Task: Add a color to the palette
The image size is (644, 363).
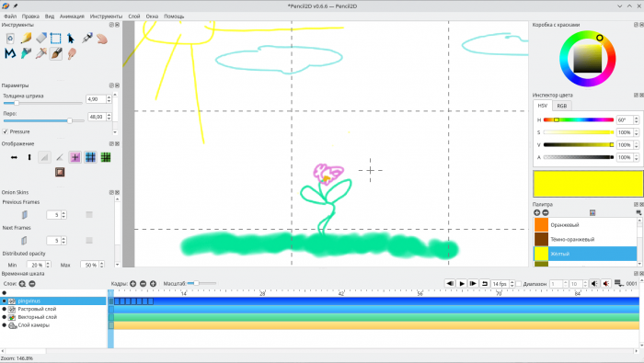Action: click(536, 212)
